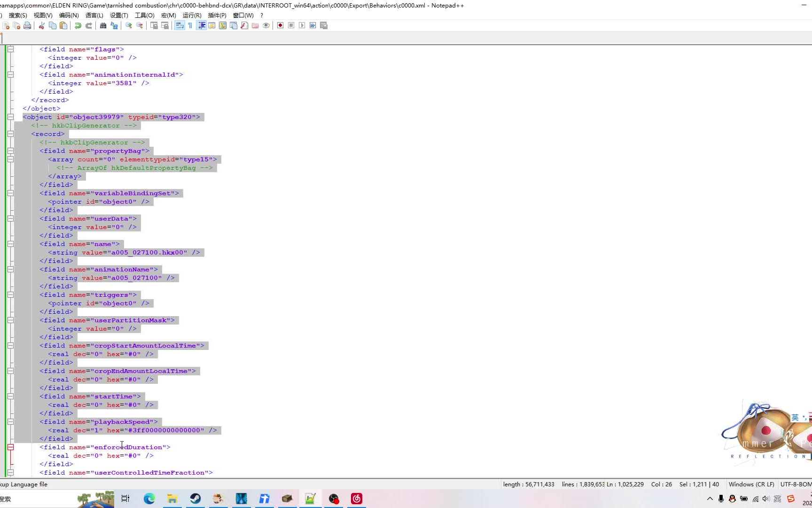This screenshot has width=812, height=508.
Task: Toggle the Monitoring eye icon
Action: click(266, 25)
